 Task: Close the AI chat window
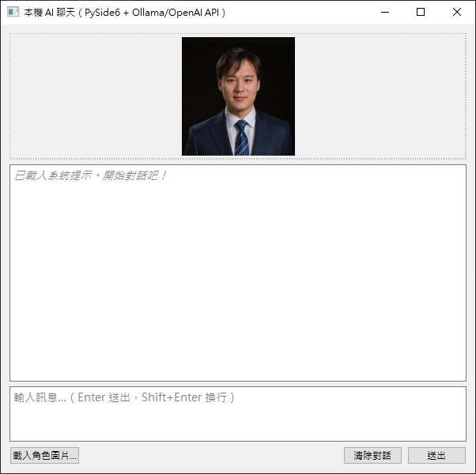(x=456, y=12)
